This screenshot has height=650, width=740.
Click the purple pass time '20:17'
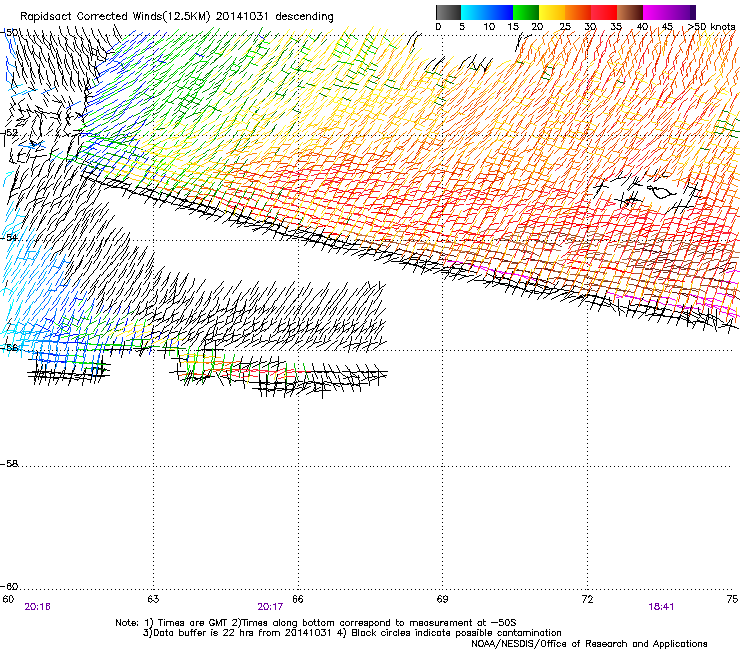click(x=270, y=607)
